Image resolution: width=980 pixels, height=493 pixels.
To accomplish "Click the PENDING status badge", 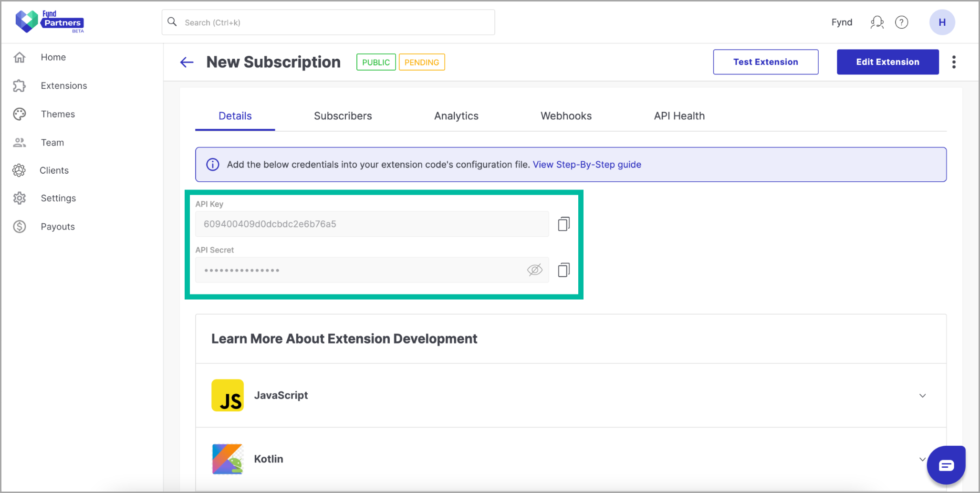I will click(422, 62).
